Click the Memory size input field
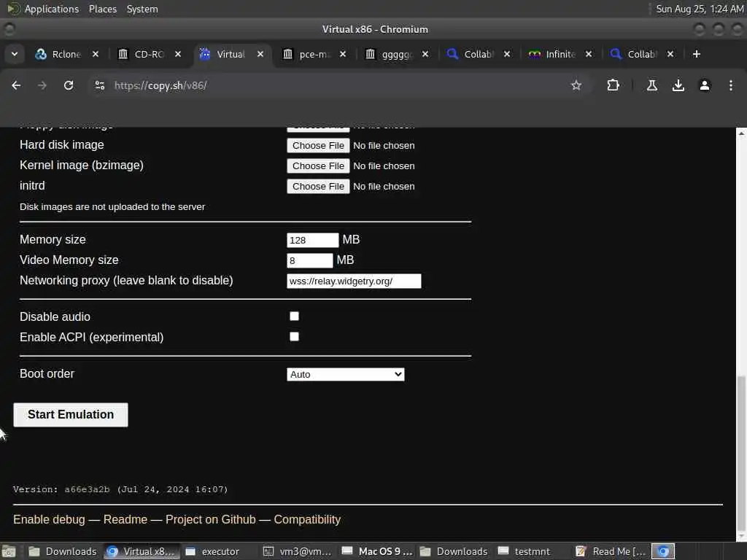Image resolution: width=747 pixels, height=560 pixels. 312,240
